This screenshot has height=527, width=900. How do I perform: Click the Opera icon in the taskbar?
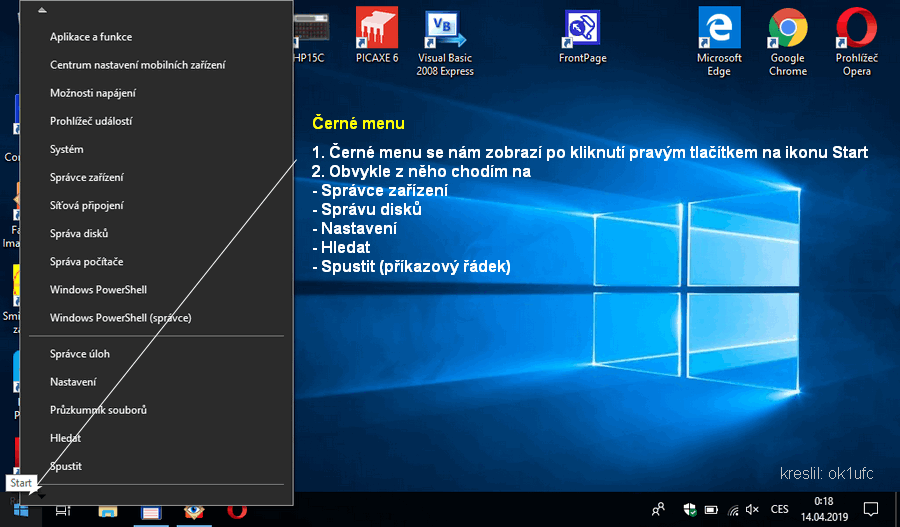pos(237,511)
